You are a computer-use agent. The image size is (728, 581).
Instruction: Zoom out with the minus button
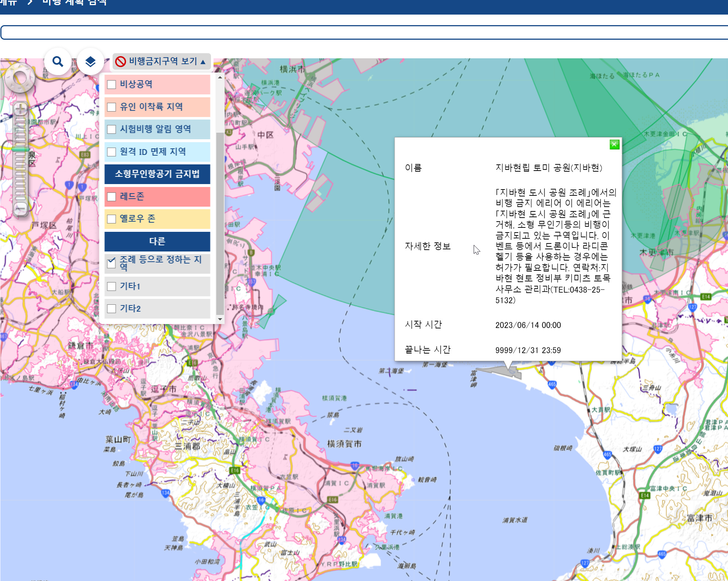click(21, 208)
